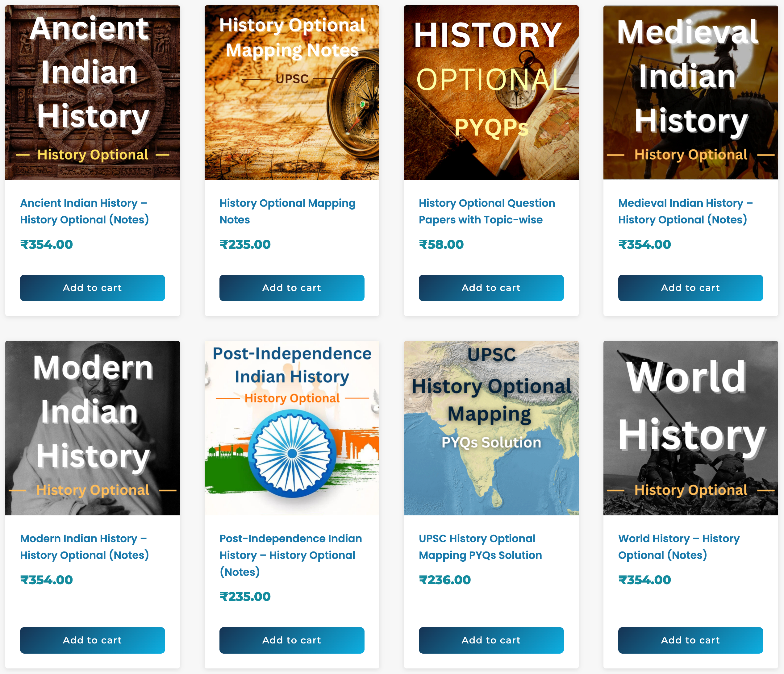Open the Medieval Indian History cover image
Viewport: 784px width, 674px height.
coord(690,92)
